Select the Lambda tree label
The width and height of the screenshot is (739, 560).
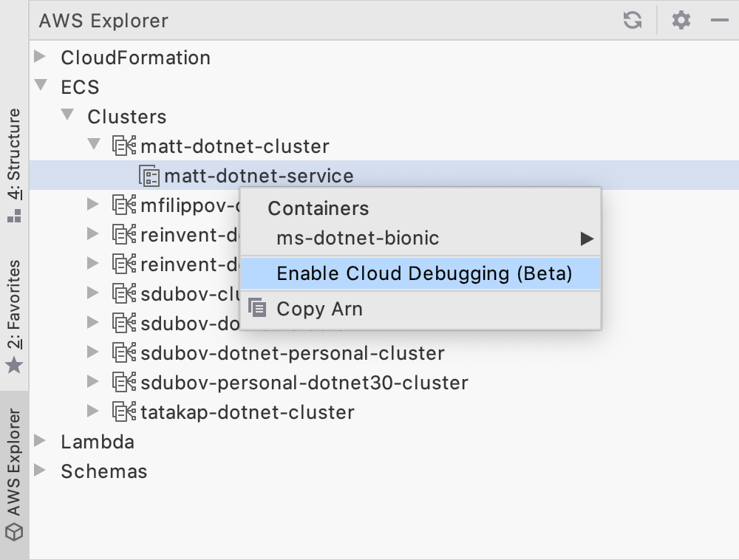pos(98,442)
